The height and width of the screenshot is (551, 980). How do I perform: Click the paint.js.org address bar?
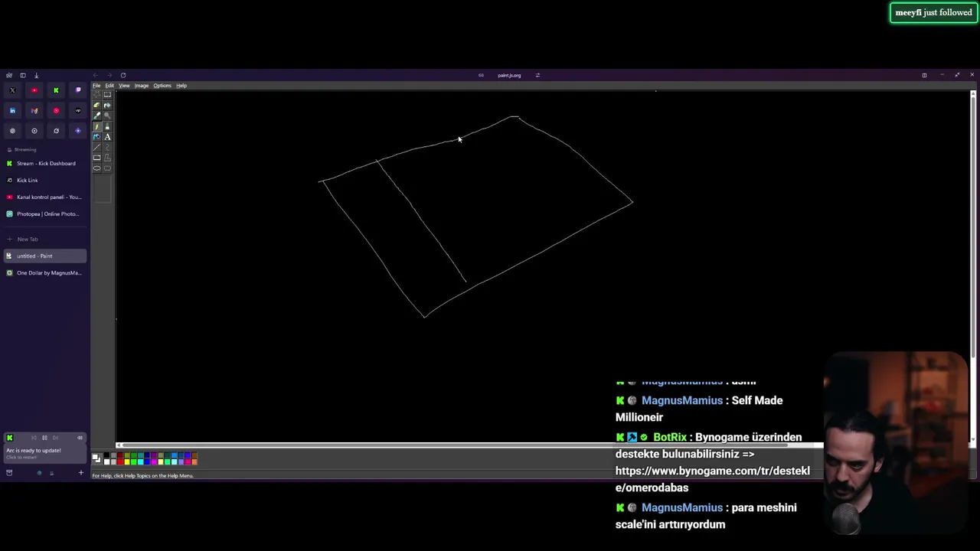pyautogui.click(x=509, y=75)
